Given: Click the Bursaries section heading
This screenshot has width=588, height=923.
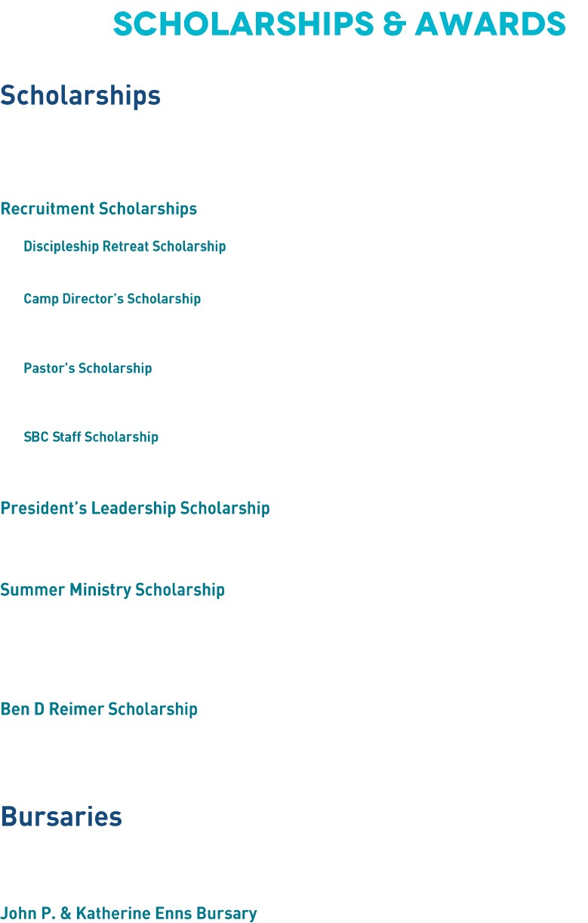Looking at the screenshot, I should tap(61, 816).
